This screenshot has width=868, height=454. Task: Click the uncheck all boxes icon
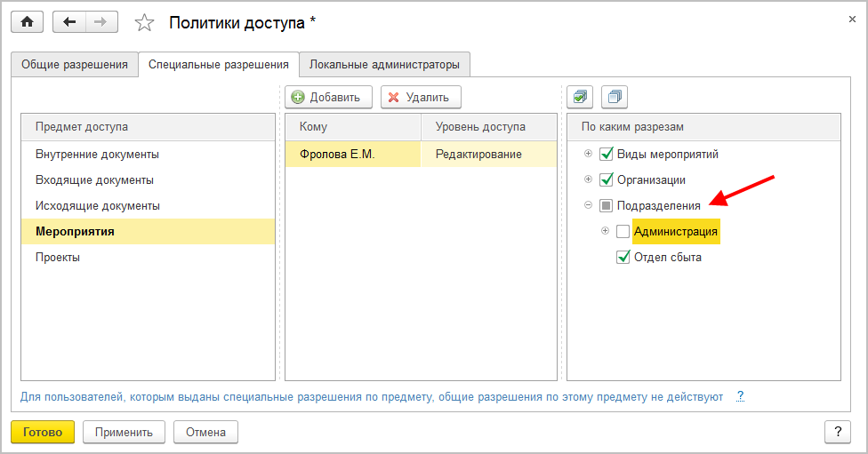[x=615, y=97]
